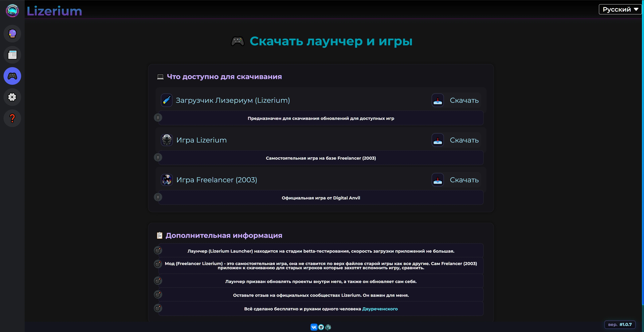Click Скачать for Игра Lizerium

coord(464,140)
